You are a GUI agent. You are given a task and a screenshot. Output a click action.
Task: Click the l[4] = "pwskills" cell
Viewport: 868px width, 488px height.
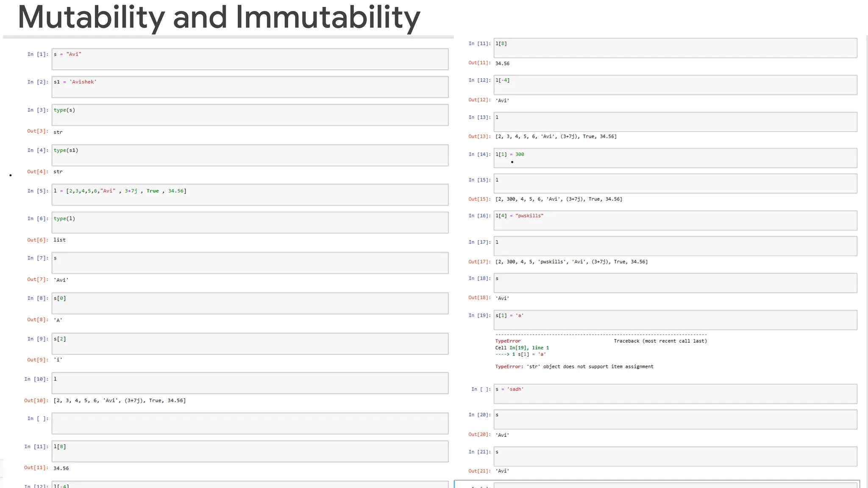(675, 221)
